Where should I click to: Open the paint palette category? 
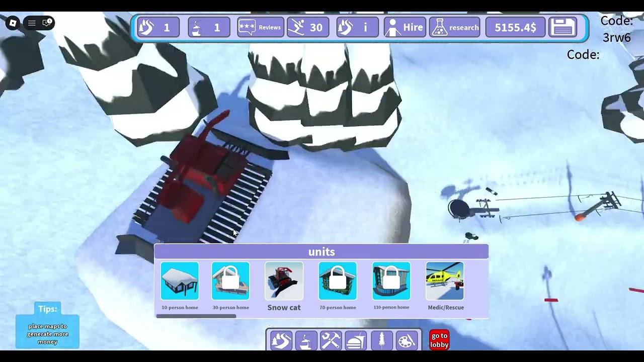click(406, 341)
